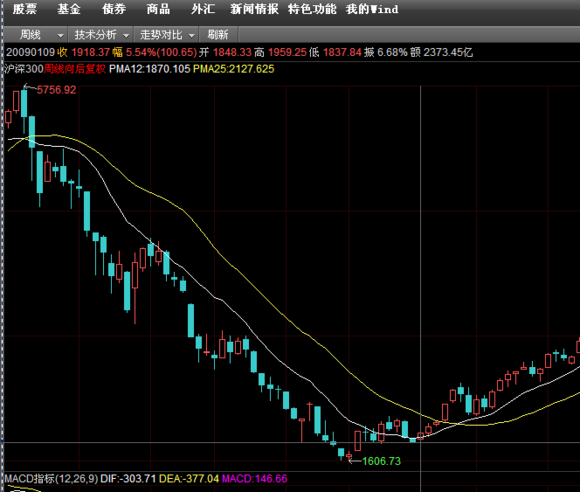Image resolution: width=580 pixels, height=492 pixels.
Task: Expand the 走势对比 dropdown arrow
Action: pos(192,36)
